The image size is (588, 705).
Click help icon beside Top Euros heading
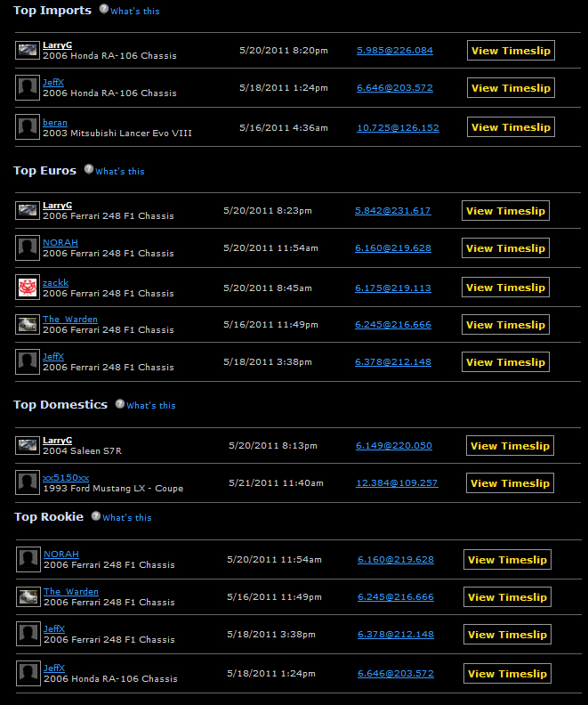tap(89, 169)
